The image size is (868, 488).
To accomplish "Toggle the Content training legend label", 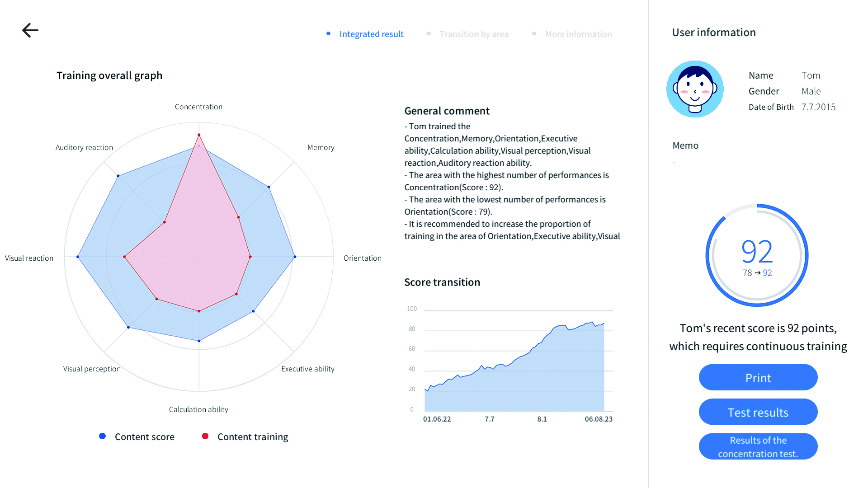I will click(x=252, y=437).
